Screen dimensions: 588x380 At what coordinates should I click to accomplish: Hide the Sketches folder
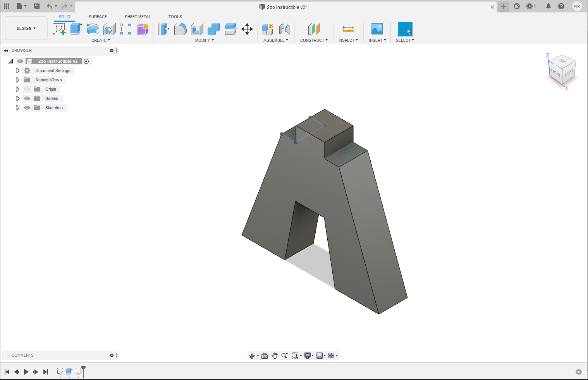(x=27, y=108)
